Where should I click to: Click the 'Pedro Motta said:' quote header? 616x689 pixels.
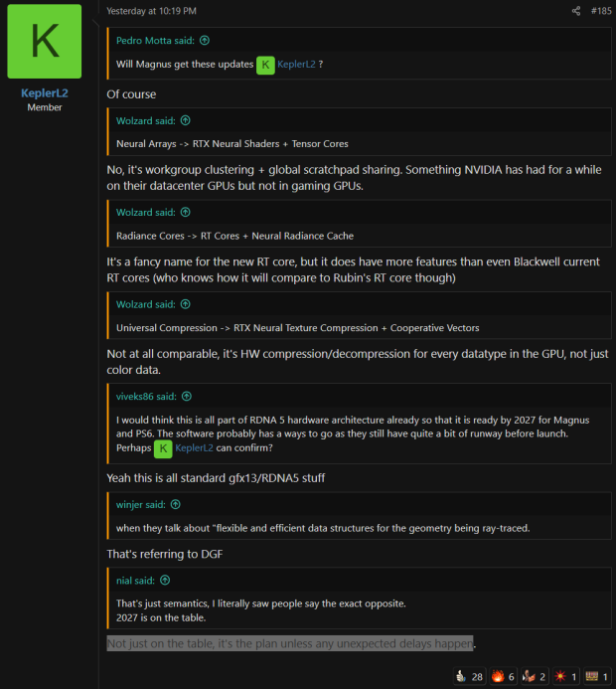pos(155,41)
